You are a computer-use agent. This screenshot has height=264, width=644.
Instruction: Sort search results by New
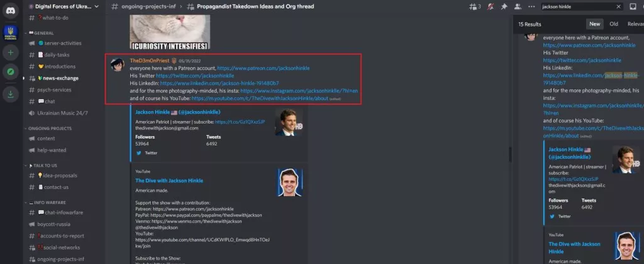(x=595, y=24)
